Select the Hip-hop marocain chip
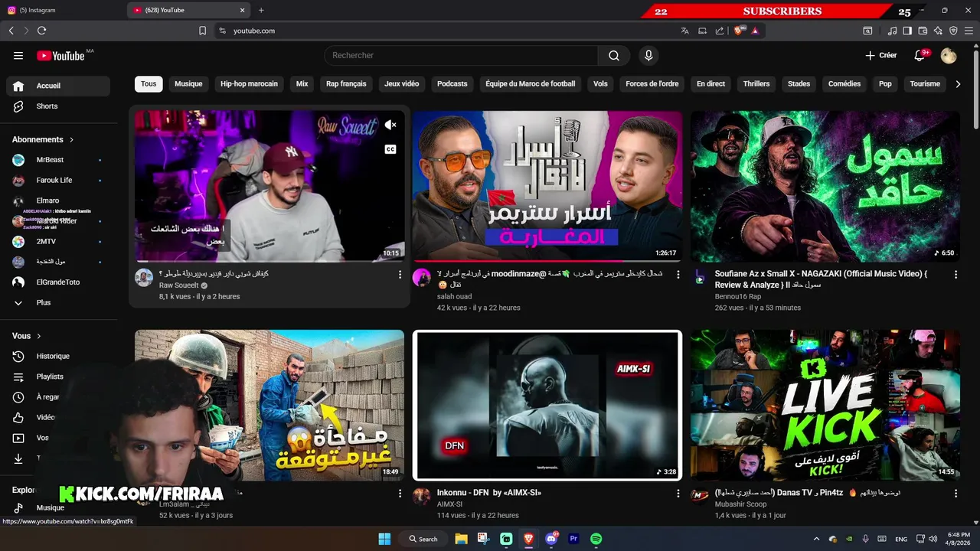The height and width of the screenshot is (551, 980). point(249,84)
